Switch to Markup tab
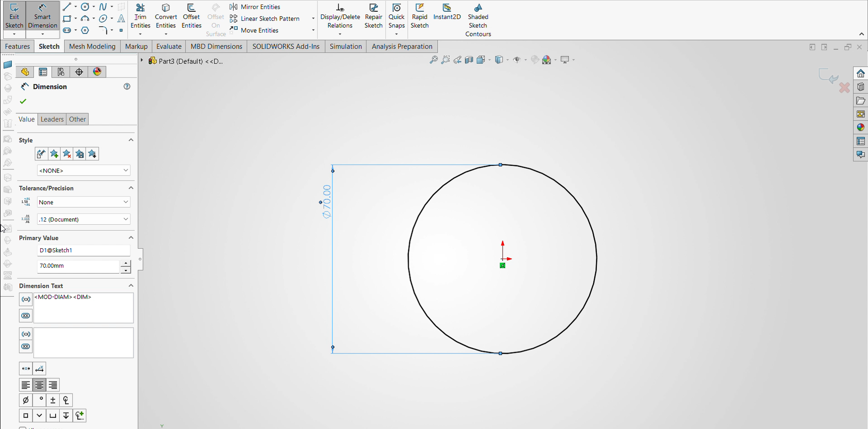Image resolution: width=868 pixels, height=429 pixels. pos(136,46)
